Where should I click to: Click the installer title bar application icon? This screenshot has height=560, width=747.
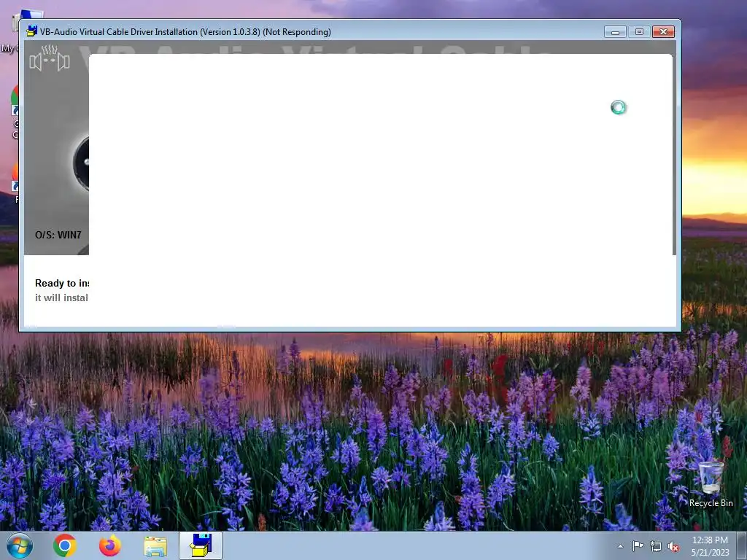click(32, 31)
